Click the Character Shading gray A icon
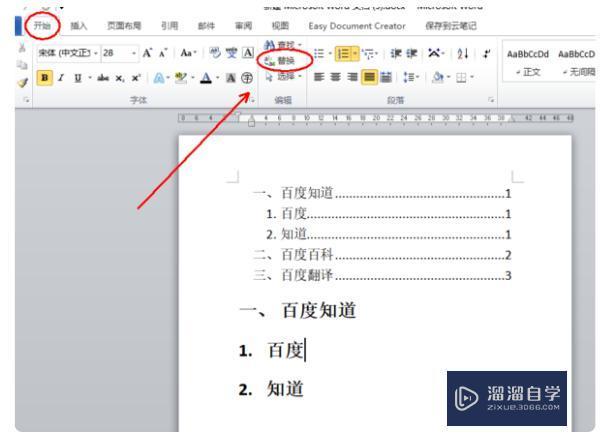The image size is (601, 437). (x=231, y=78)
